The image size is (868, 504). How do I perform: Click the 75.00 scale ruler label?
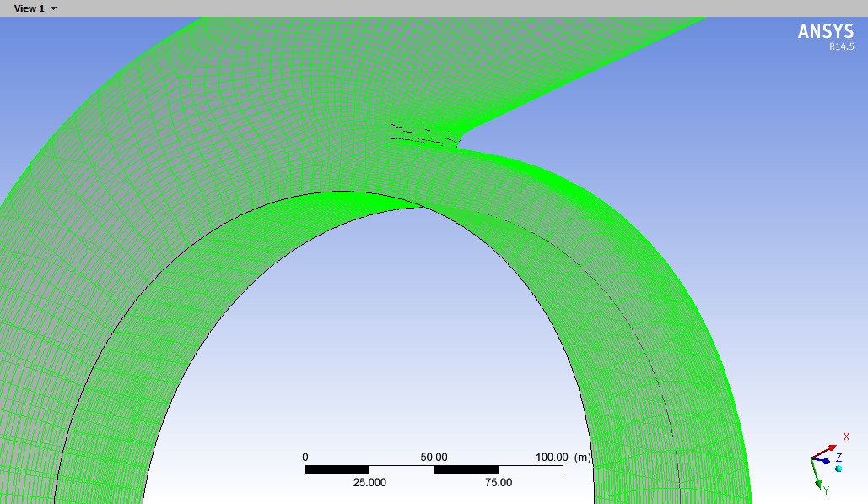click(498, 482)
